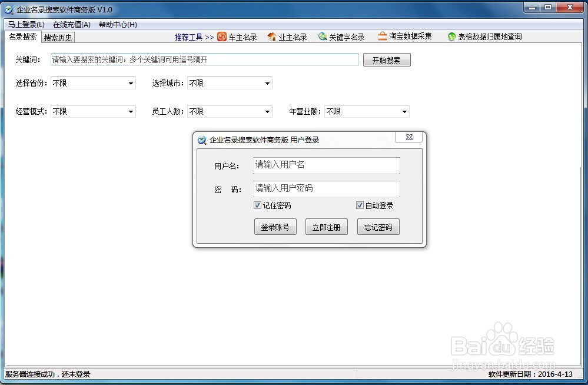Click the 忘记密码 button
This screenshot has height=385, width=588.
pos(378,227)
